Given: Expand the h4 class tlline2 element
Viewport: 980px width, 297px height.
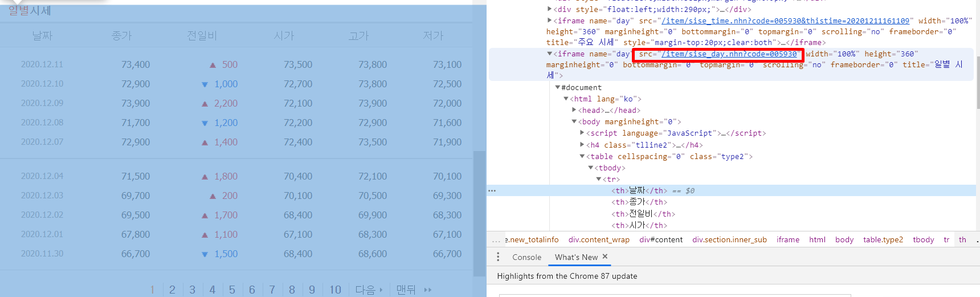Looking at the screenshot, I should (582, 145).
